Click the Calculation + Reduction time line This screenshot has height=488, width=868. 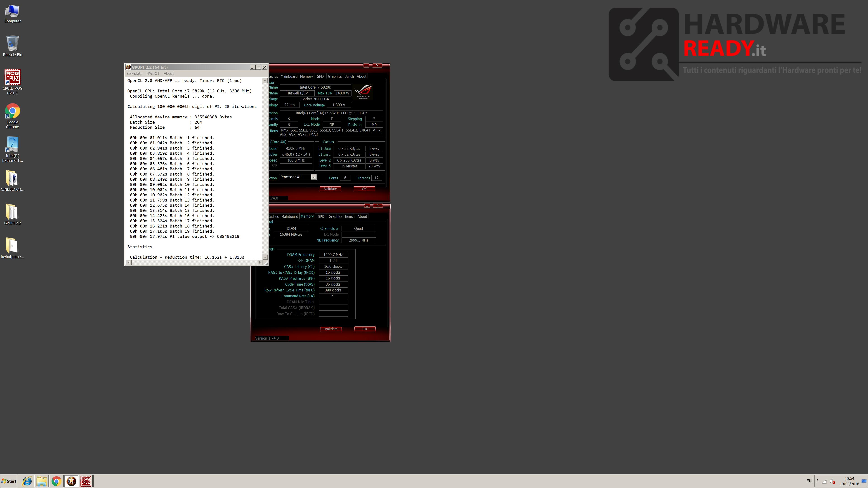pos(187,257)
